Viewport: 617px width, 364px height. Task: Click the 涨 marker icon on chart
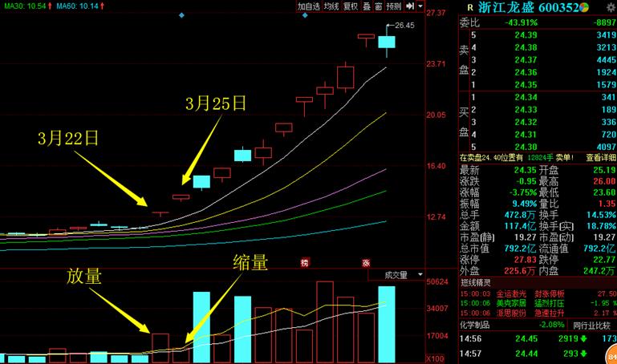click(365, 263)
